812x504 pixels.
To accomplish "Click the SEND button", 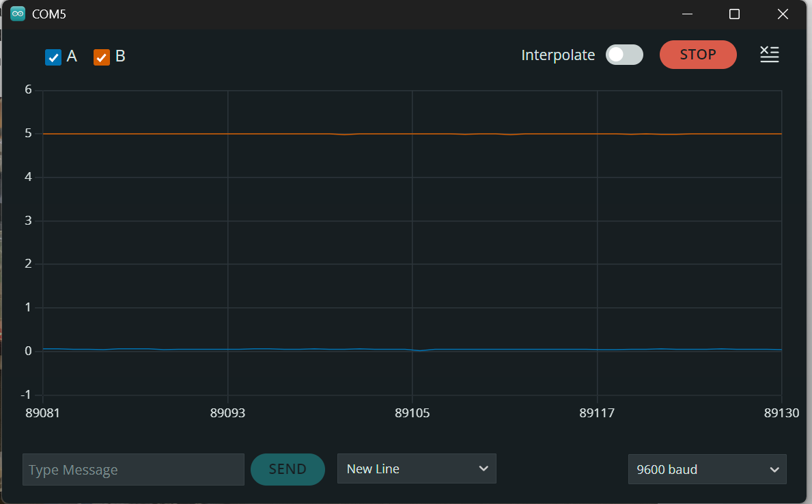I will (x=288, y=469).
